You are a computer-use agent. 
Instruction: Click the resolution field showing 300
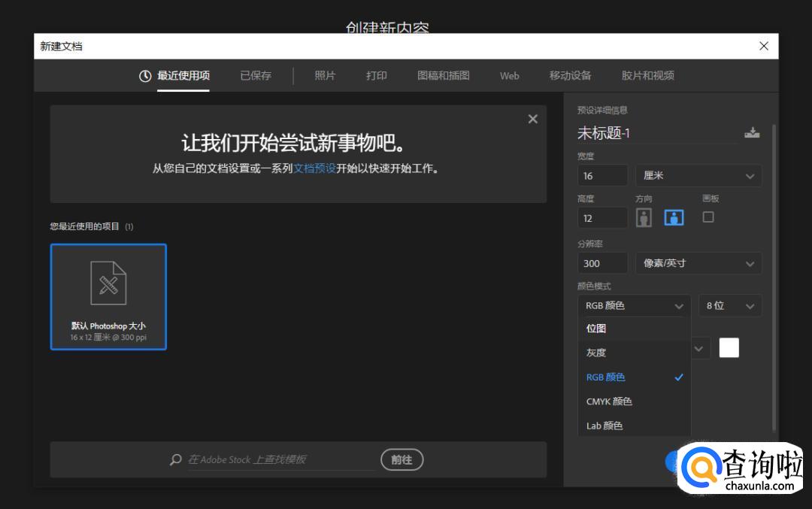(603, 264)
